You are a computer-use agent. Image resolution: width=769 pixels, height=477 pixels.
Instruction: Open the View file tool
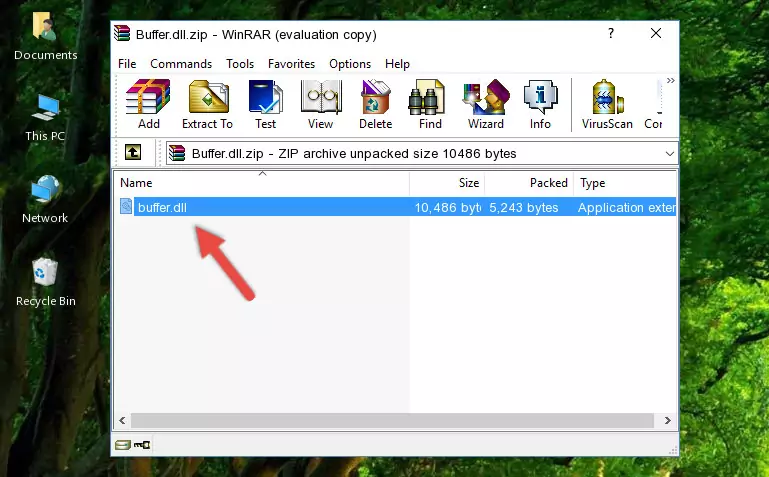click(x=321, y=104)
